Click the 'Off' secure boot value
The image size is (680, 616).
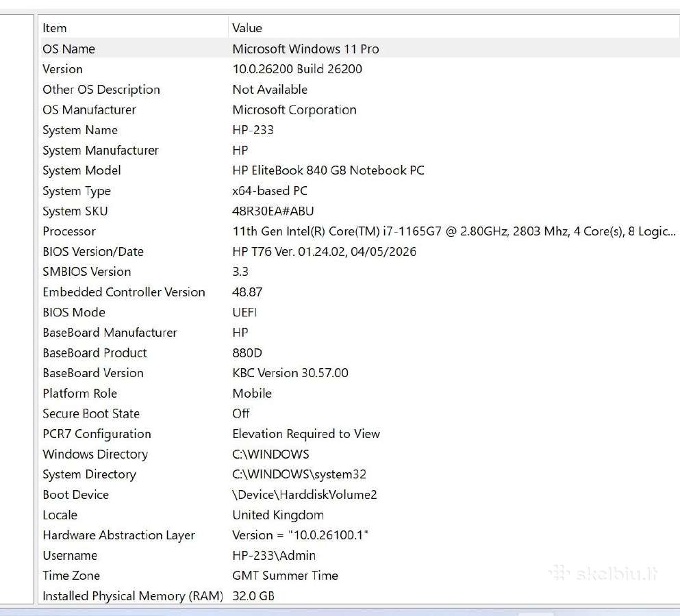[240, 413]
